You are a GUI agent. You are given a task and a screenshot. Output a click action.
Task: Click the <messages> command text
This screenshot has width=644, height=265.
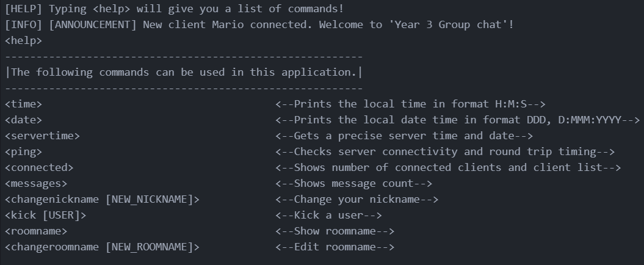tap(36, 184)
